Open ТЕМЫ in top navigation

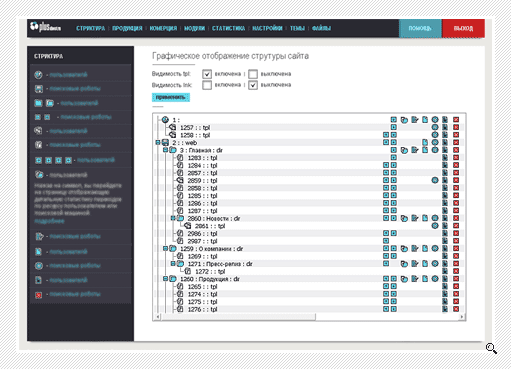click(x=297, y=28)
